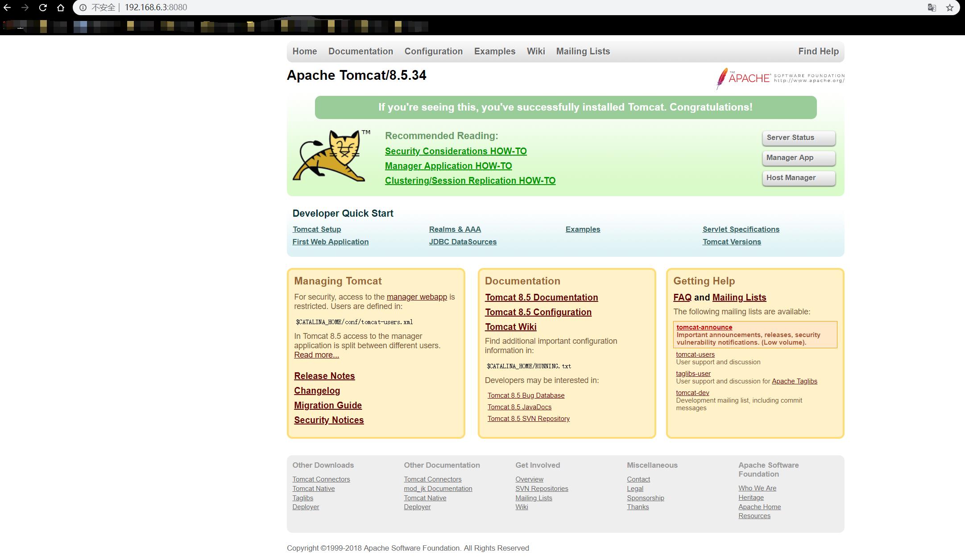
Task: Open the Realms & AAA link
Action: click(x=455, y=229)
